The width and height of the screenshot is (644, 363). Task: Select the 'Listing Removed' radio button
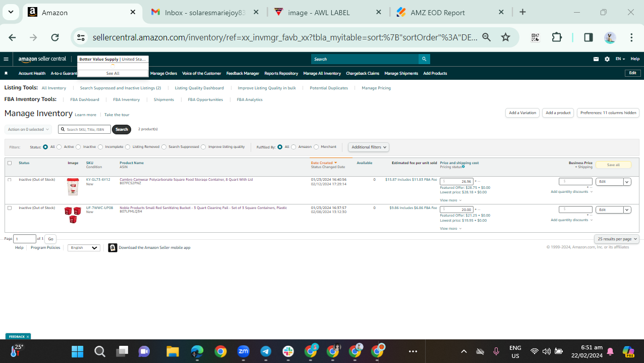(128, 147)
